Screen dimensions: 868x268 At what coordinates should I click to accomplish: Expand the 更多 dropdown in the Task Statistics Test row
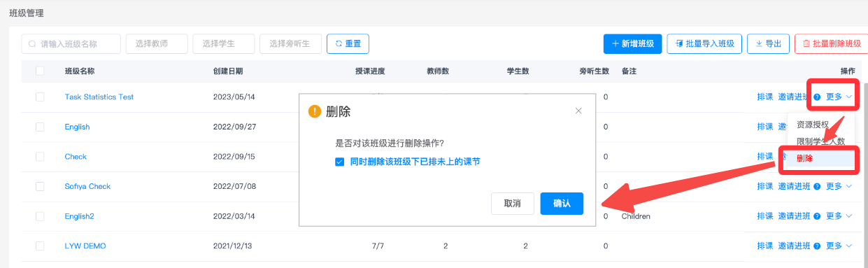[839, 97]
